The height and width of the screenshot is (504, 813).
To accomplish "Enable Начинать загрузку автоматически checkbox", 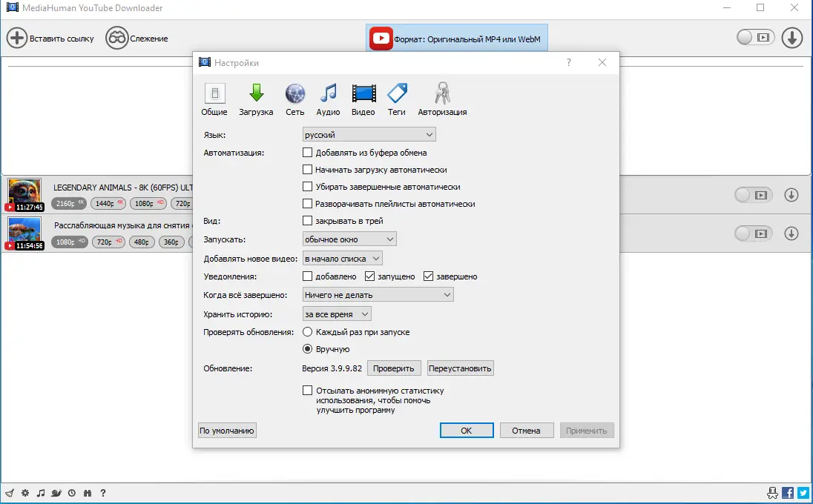I will 307,170.
